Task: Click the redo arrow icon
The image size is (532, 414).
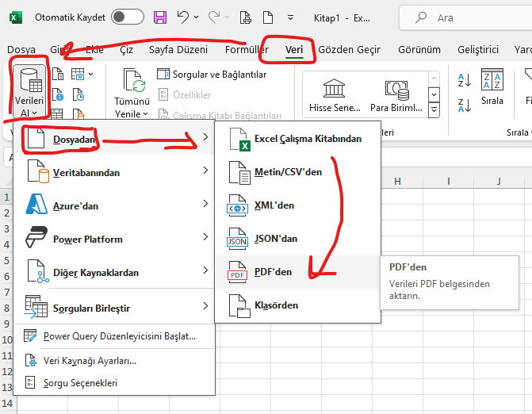Action: click(214, 17)
